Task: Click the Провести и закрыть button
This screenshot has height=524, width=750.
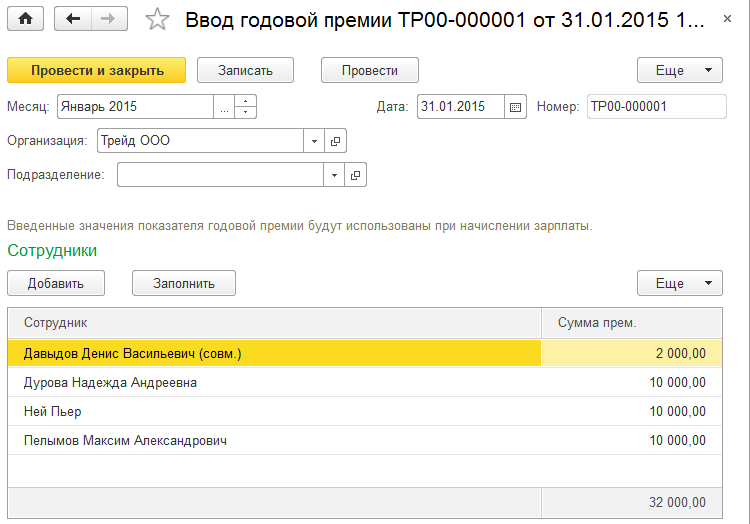Action: (x=97, y=70)
